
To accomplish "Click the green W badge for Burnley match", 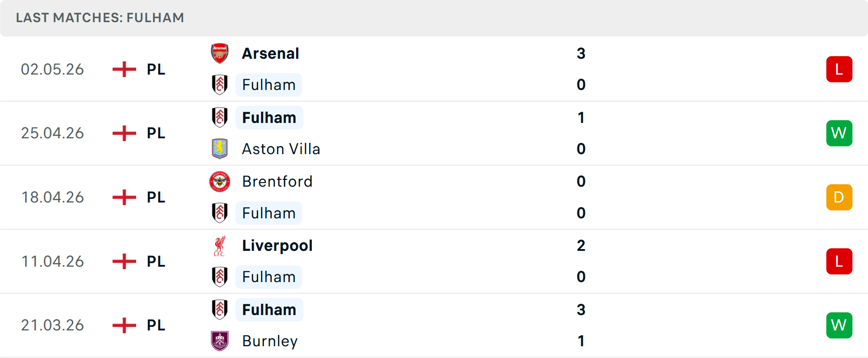I will [839, 325].
